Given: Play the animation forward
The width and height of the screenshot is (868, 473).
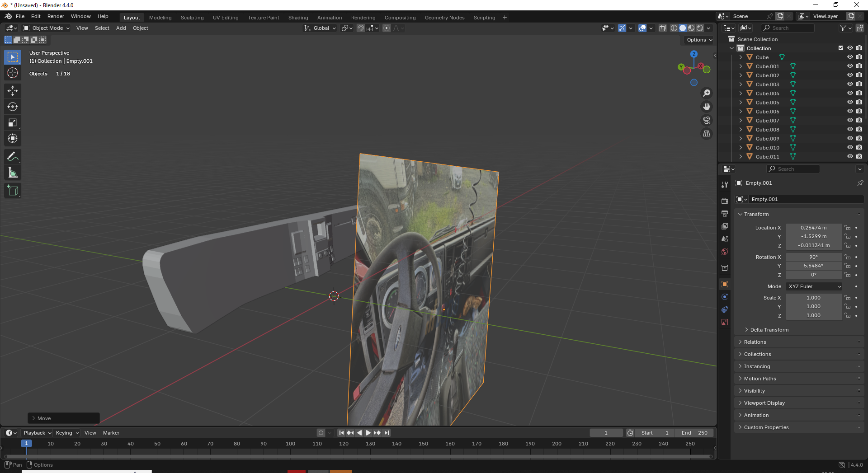Looking at the screenshot, I should 368,433.
